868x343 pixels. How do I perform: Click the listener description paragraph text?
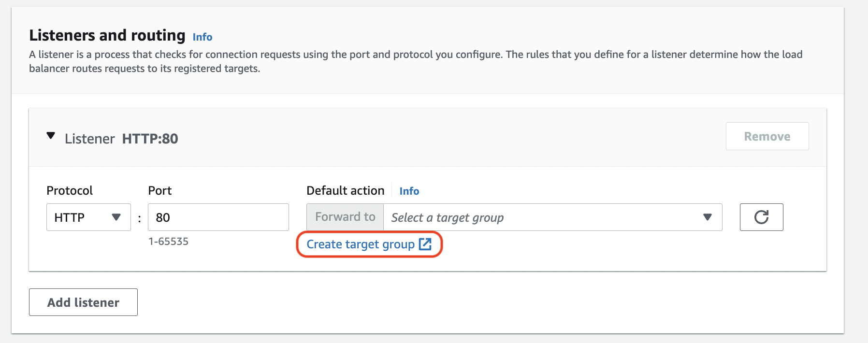pos(416,61)
